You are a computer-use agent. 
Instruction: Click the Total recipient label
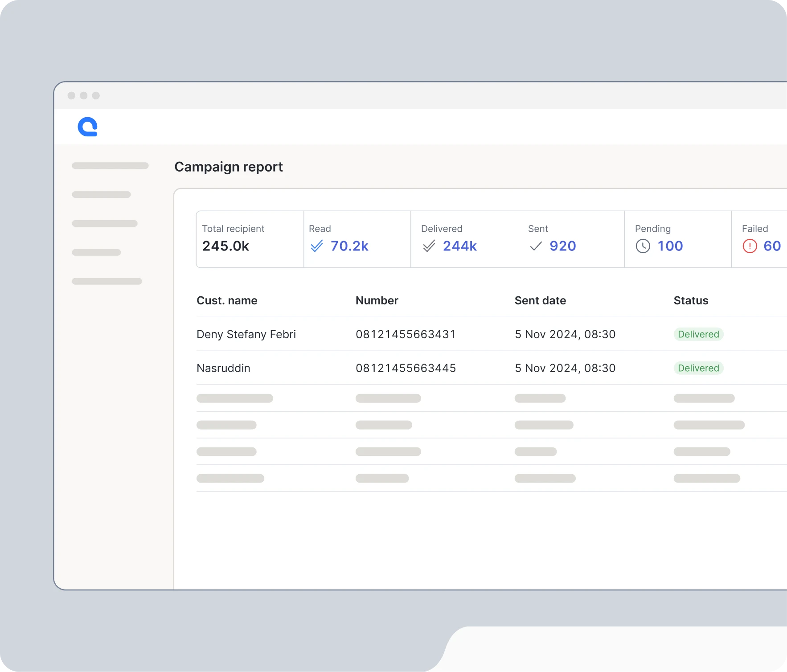(x=233, y=229)
